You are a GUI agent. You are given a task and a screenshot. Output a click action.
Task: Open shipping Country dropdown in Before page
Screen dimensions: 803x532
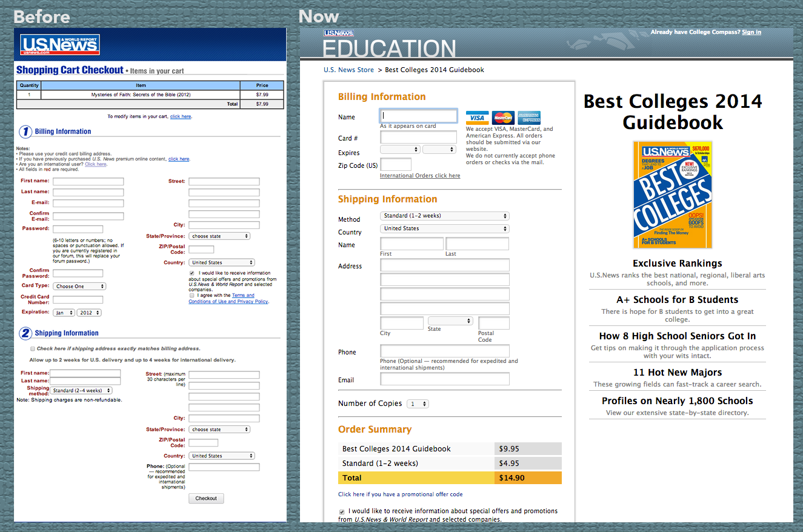pyautogui.click(x=222, y=456)
